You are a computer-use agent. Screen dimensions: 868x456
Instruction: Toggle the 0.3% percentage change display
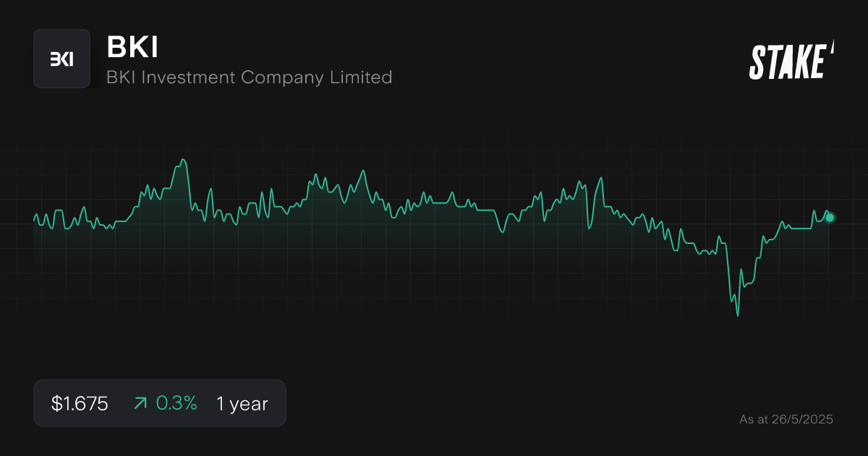pyautogui.click(x=177, y=403)
